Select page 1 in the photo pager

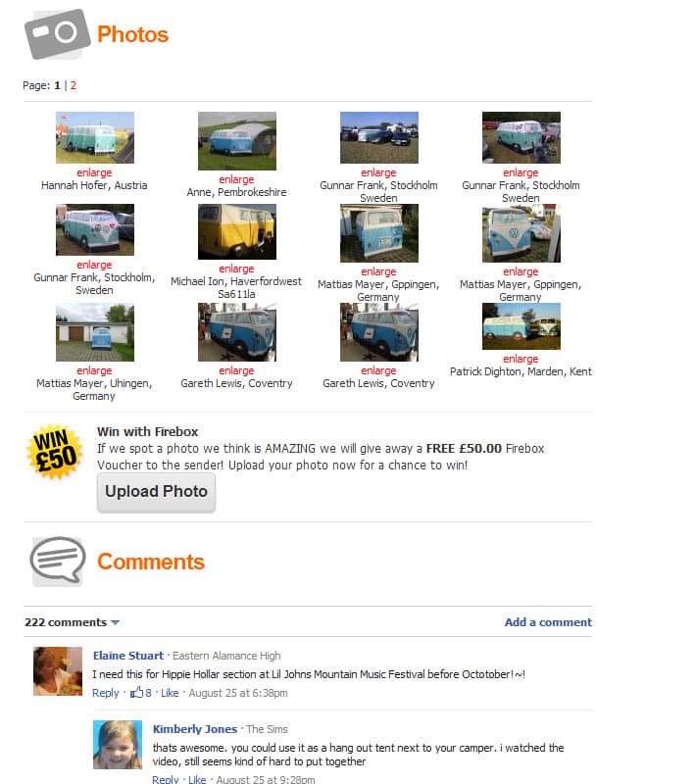pos(57,85)
